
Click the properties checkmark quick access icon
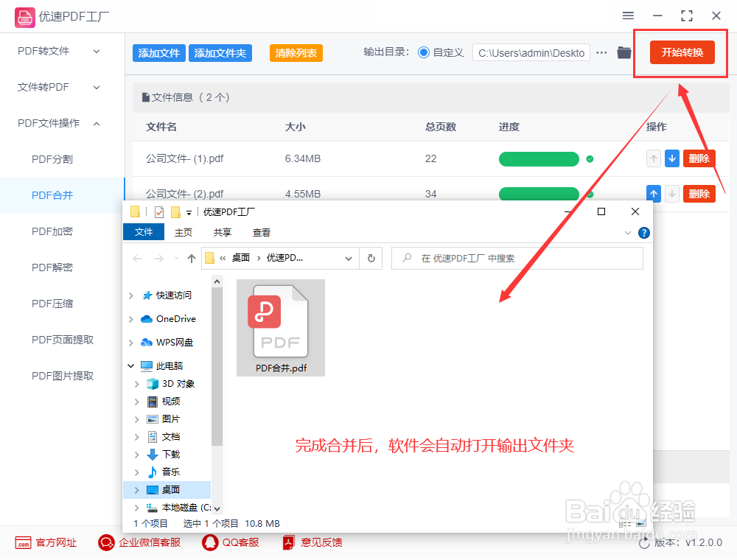159,212
